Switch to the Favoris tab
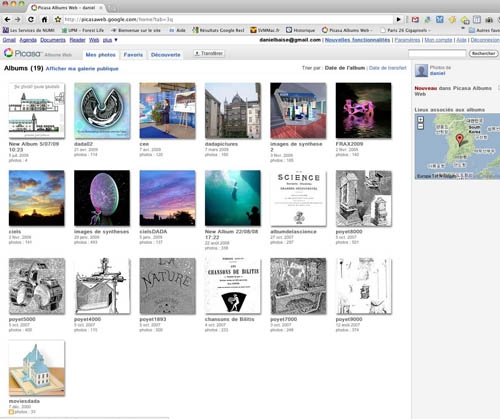 (x=133, y=55)
